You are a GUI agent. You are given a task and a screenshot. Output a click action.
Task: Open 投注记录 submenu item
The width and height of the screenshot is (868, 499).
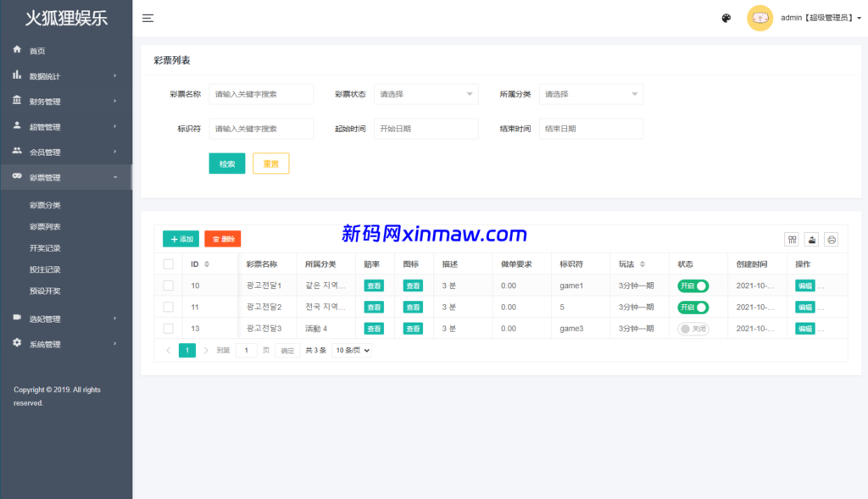coord(45,269)
